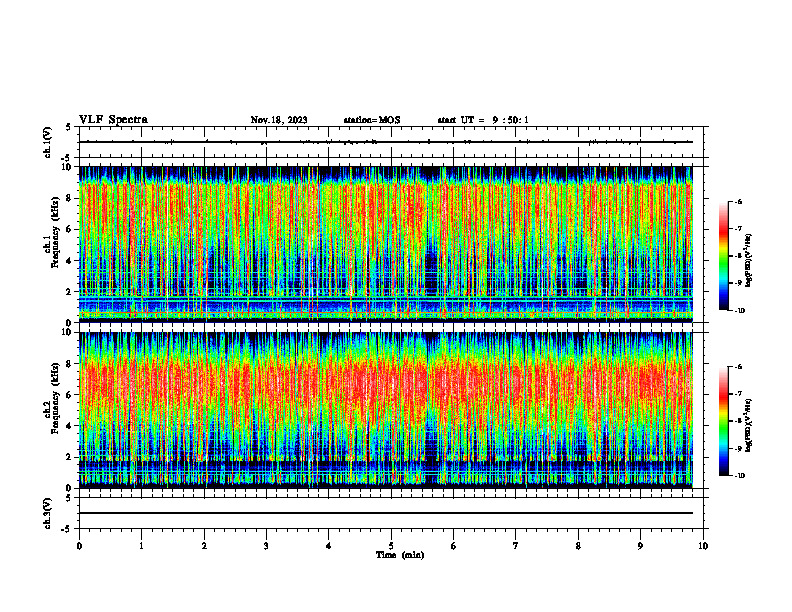Screen dimensions: 792x612
Task: Click the '6' frequency tick of ch.2 spectrogram
Action: click(x=70, y=395)
